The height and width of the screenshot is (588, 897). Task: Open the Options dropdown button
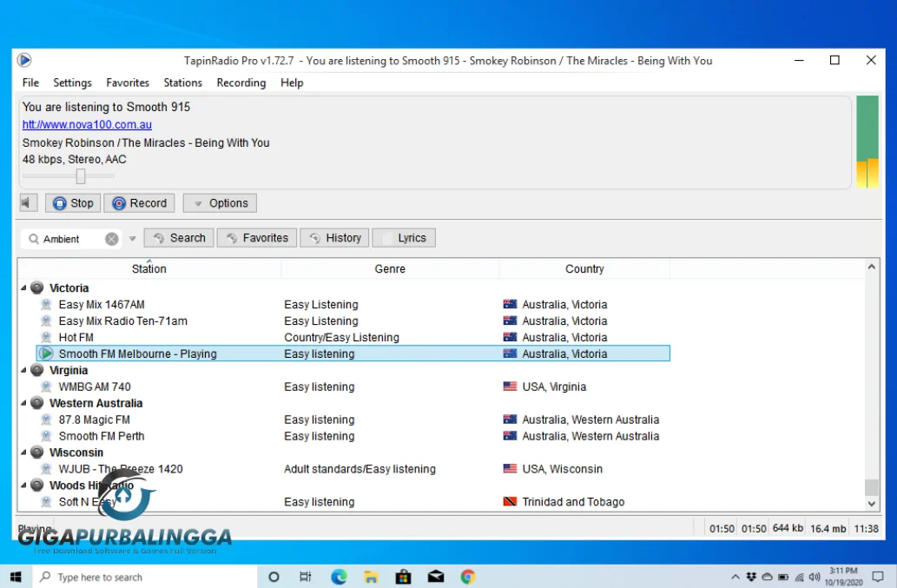(220, 203)
